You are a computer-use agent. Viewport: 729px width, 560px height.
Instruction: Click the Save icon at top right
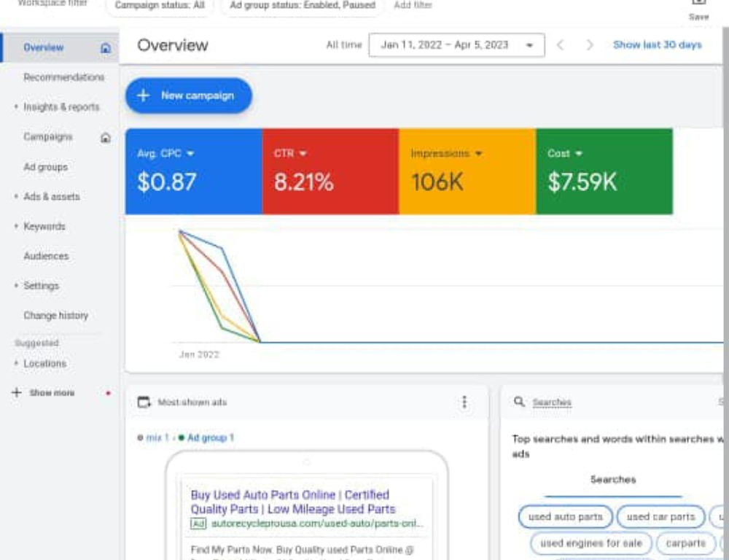[x=698, y=6]
